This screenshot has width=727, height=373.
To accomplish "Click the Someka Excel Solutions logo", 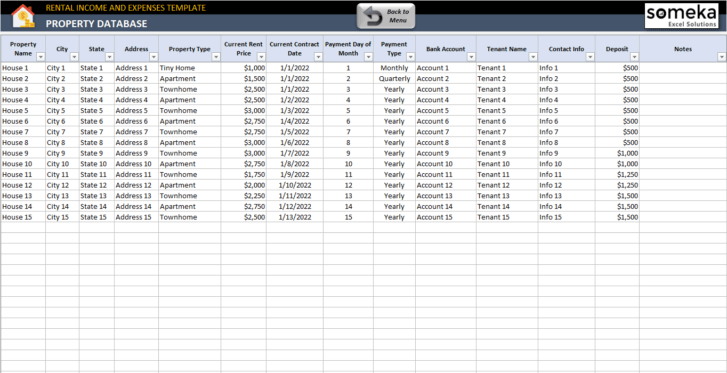I will 682,16.
